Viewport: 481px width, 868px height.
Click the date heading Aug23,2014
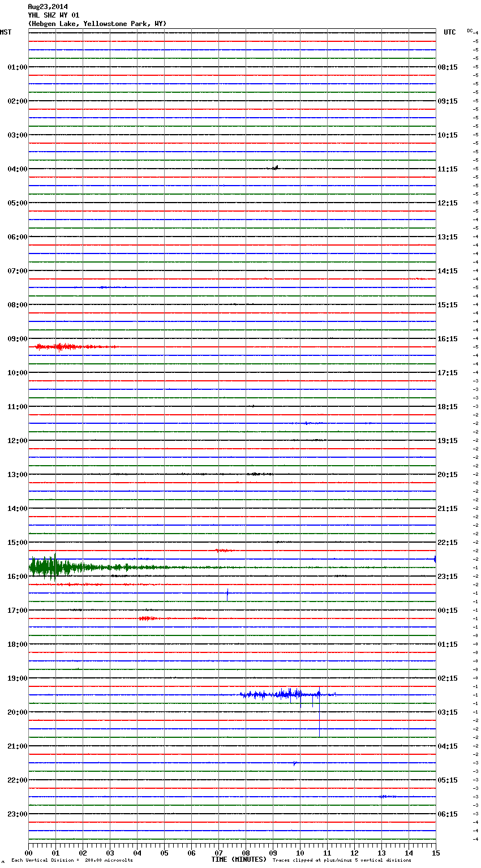click(48, 7)
